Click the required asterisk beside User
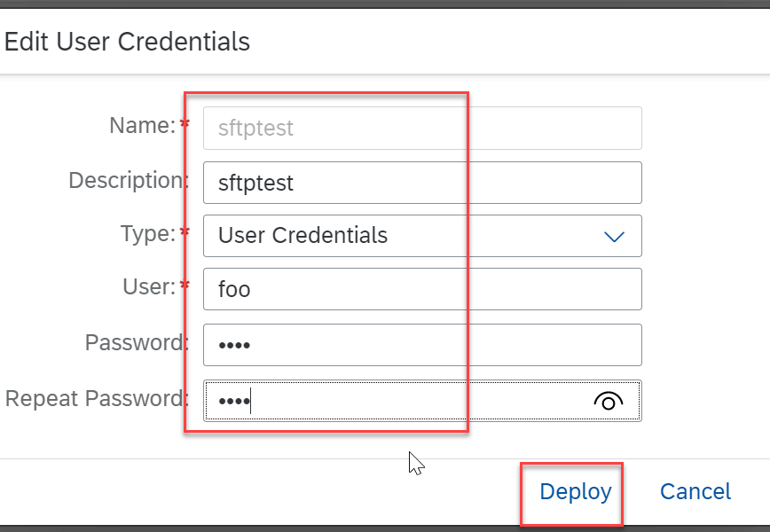770x532 pixels. click(x=185, y=285)
